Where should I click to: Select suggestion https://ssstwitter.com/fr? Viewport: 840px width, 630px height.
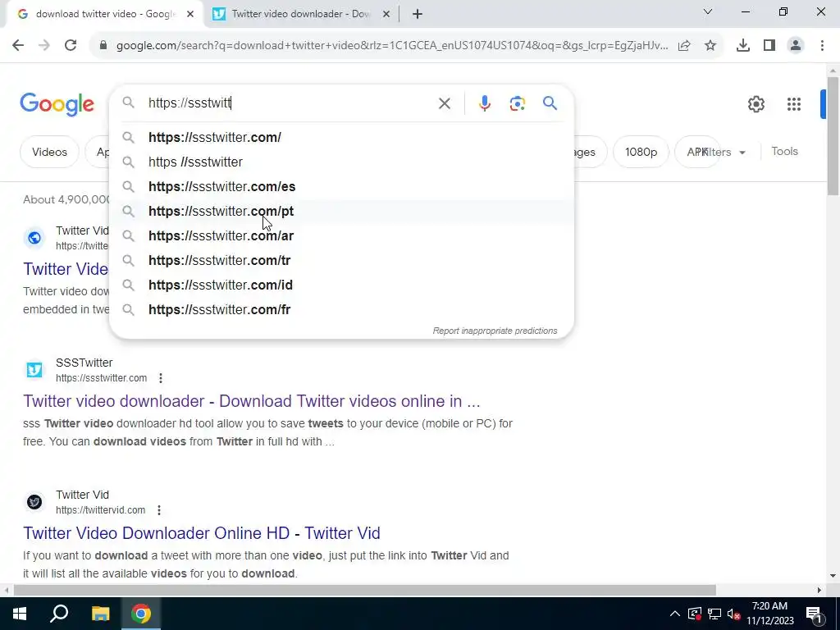tap(341, 309)
